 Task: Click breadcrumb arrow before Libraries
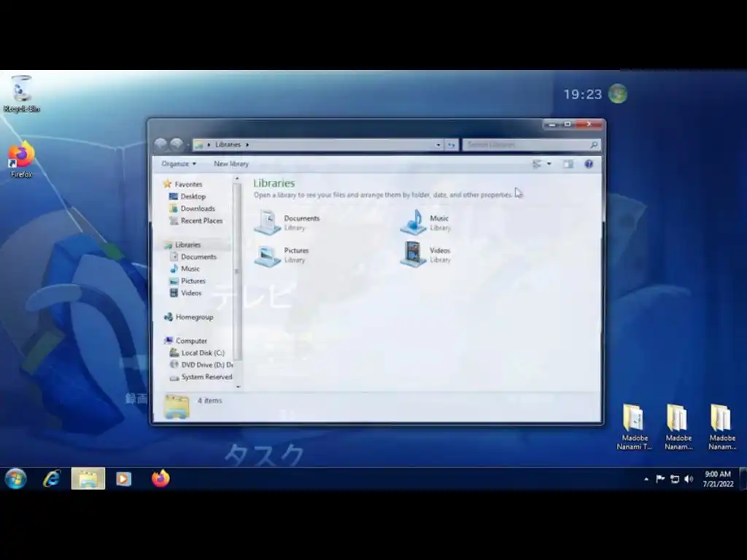click(x=209, y=145)
